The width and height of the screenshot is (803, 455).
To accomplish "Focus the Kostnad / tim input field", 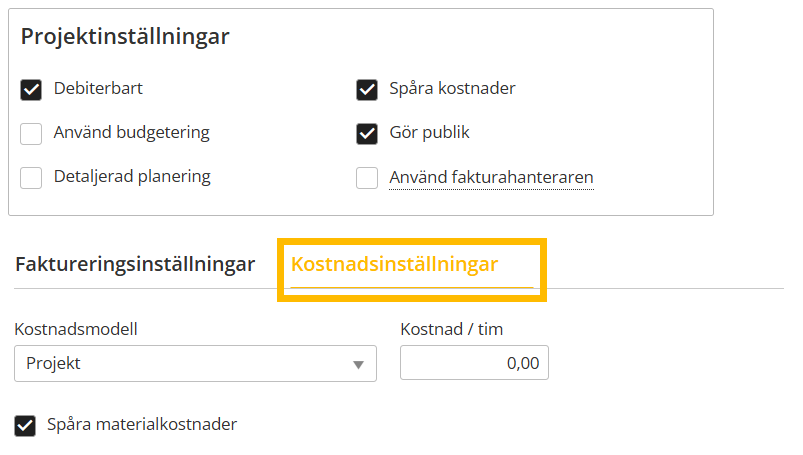I will (474, 364).
